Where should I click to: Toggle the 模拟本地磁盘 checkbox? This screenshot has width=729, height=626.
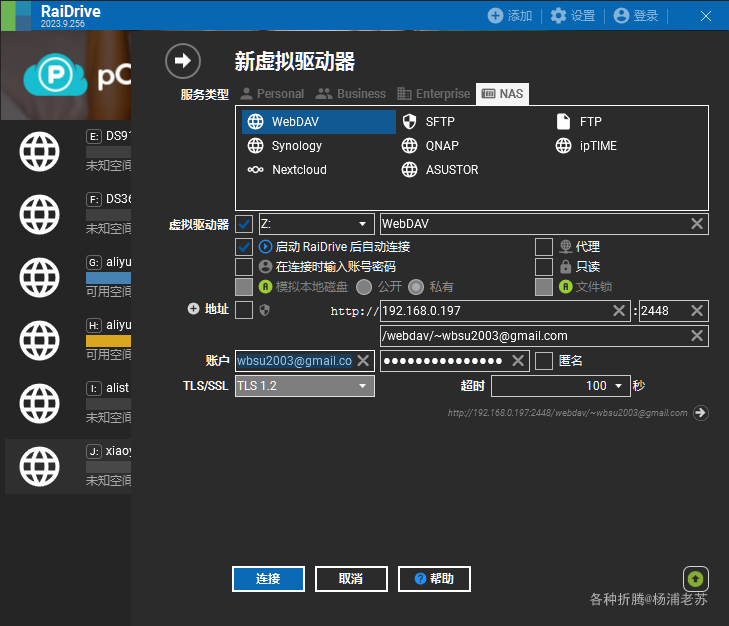244,287
